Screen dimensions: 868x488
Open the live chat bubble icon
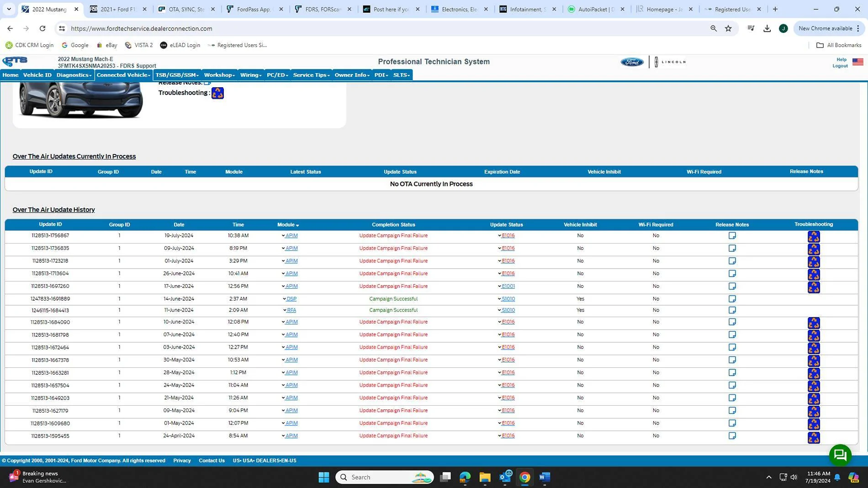[840, 455]
